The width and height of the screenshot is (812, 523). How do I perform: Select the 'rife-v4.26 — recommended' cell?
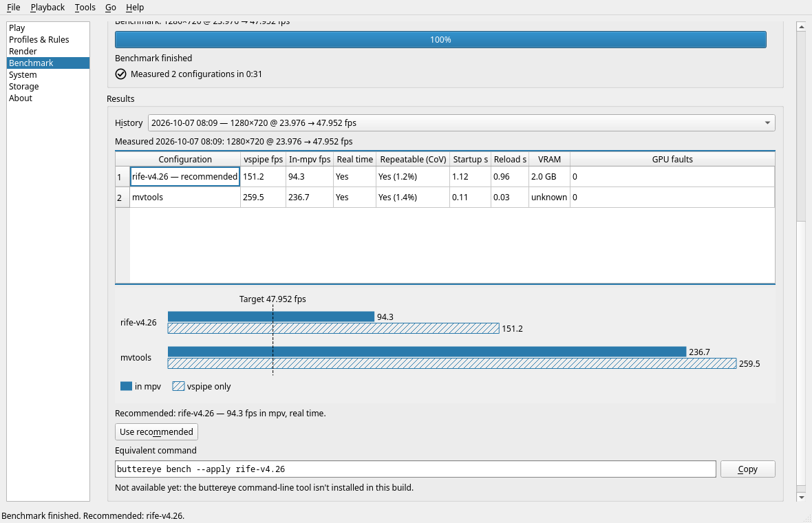(185, 177)
